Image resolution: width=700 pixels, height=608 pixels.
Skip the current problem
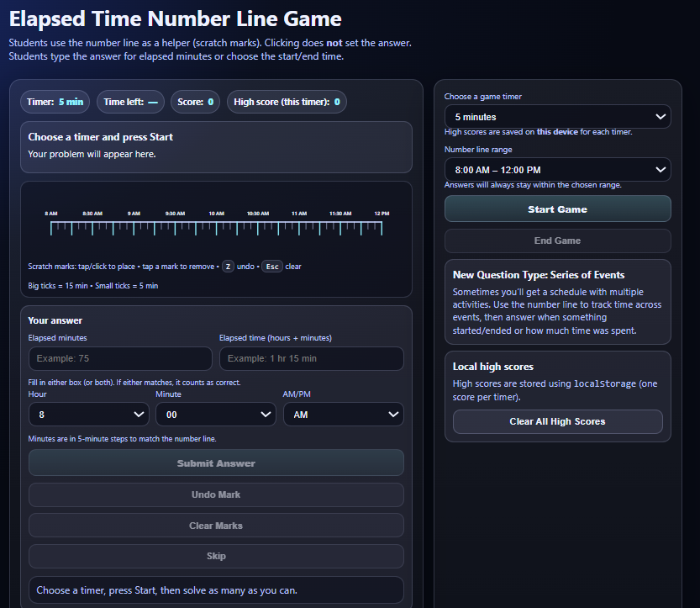coord(216,556)
